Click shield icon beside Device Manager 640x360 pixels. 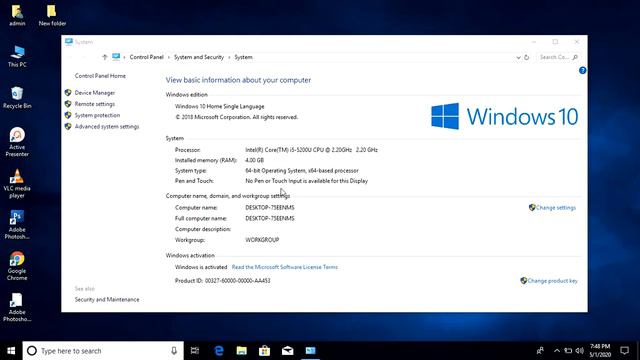click(x=68, y=93)
